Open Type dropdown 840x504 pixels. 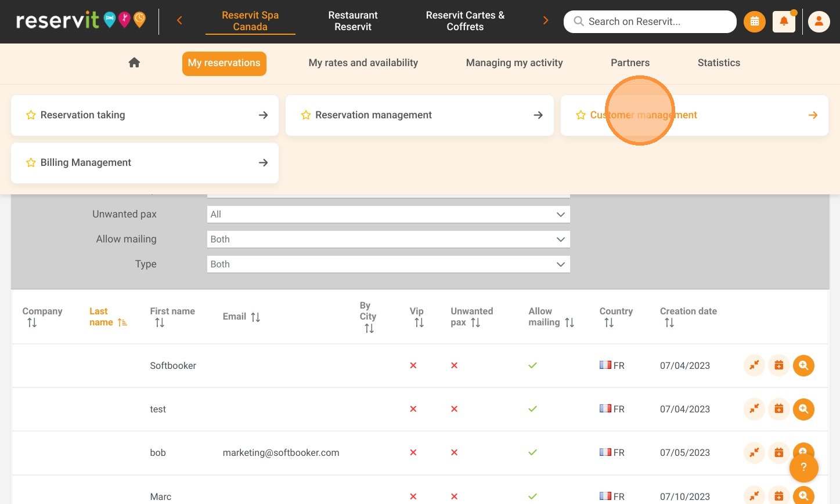[x=388, y=264]
